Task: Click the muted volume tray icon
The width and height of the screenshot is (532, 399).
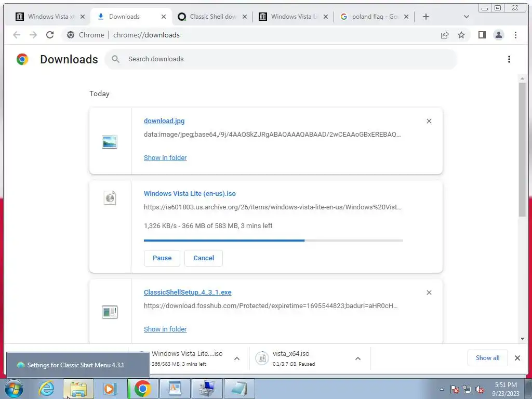Action: tap(480, 390)
